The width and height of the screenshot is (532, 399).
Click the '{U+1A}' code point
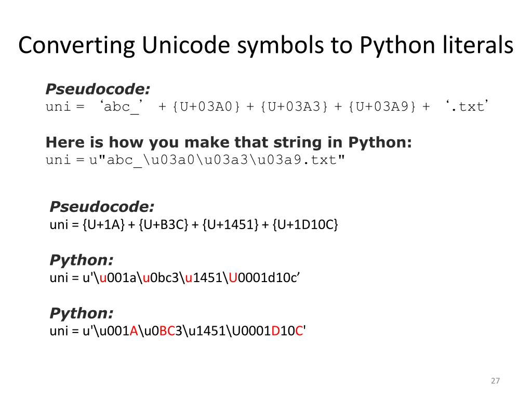104,224
